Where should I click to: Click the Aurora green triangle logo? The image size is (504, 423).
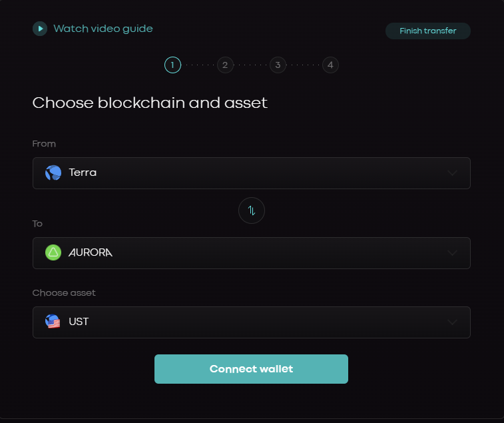(x=53, y=253)
